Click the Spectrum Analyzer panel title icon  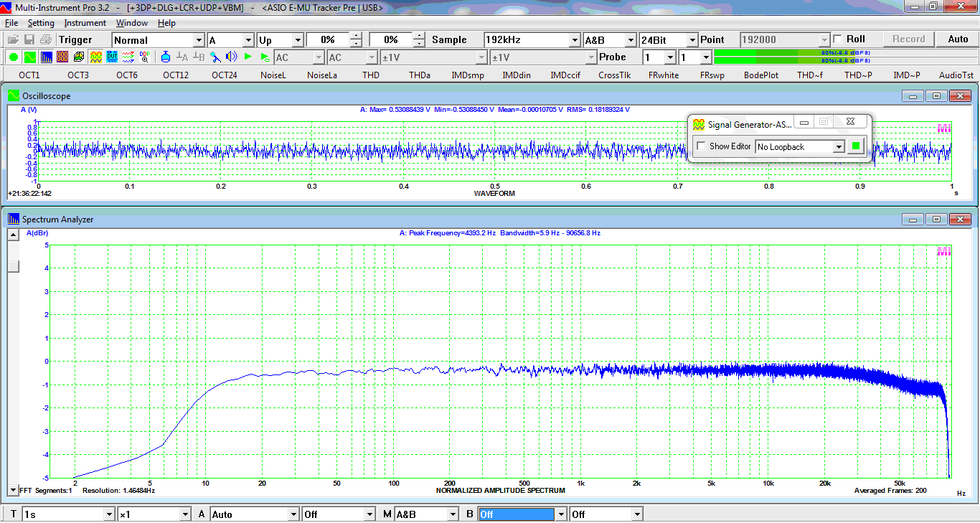(x=14, y=219)
